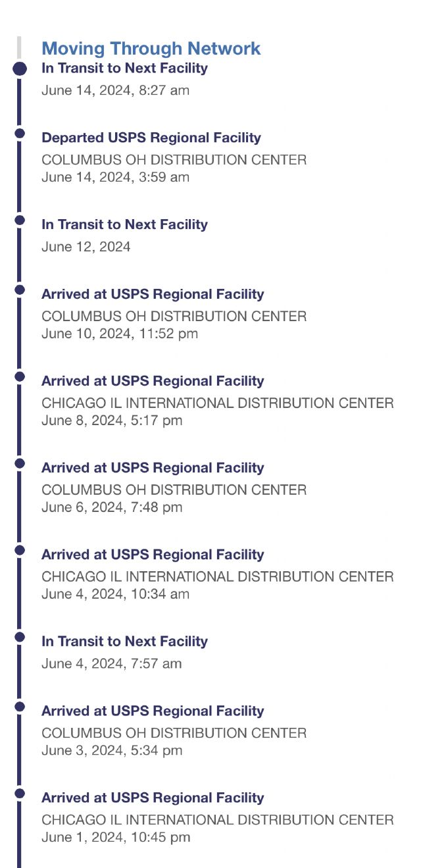Image resolution: width=421 pixels, height=868 pixels.
Task: Select the dot for June 4 7:57 am transit
Action: [x=20, y=637]
